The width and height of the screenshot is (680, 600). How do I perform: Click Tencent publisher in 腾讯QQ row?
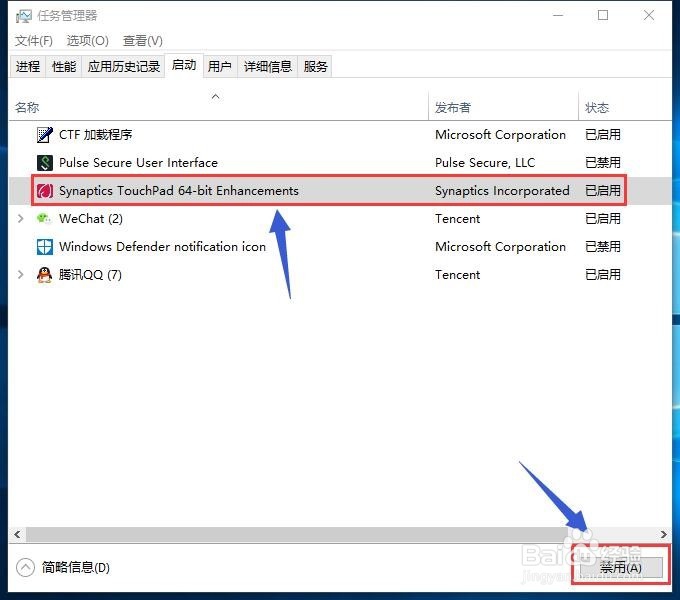pyautogui.click(x=458, y=275)
